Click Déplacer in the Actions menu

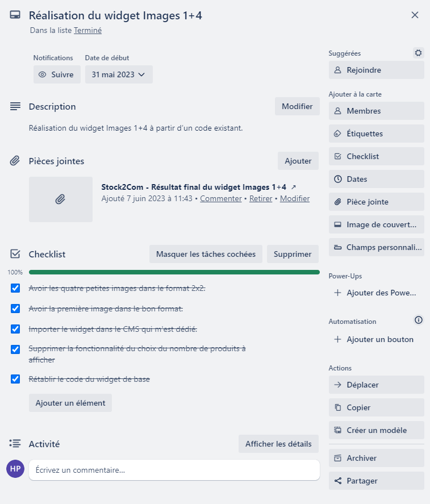click(376, 385)
